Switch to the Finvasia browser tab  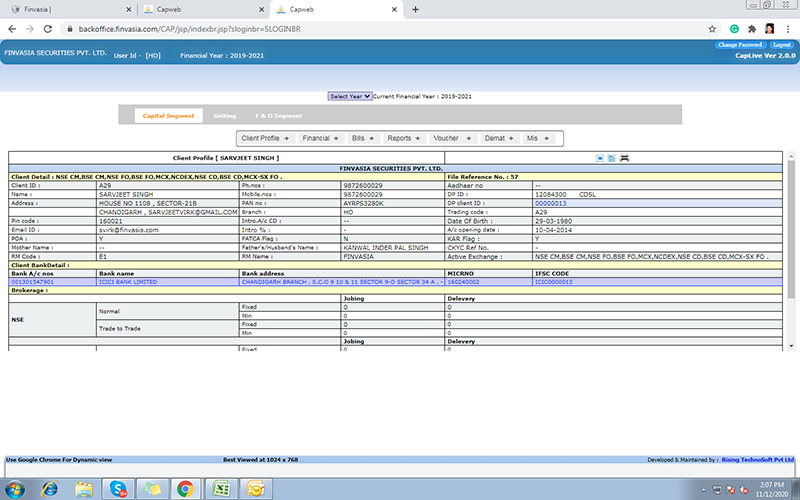pos(69,9)
